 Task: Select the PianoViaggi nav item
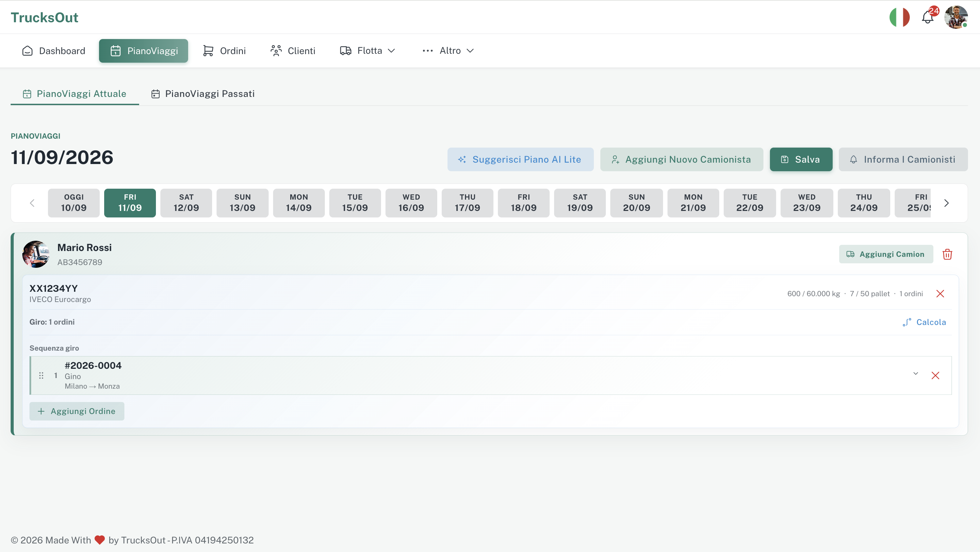(x=144, y=51)
